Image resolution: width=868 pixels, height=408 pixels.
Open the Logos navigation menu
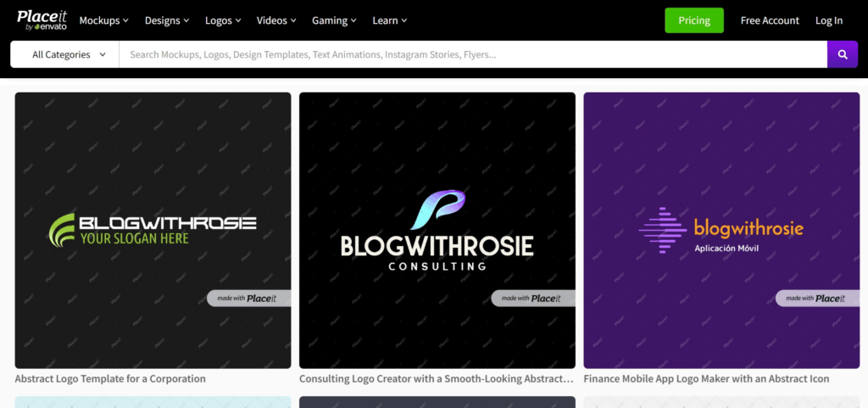223,20
